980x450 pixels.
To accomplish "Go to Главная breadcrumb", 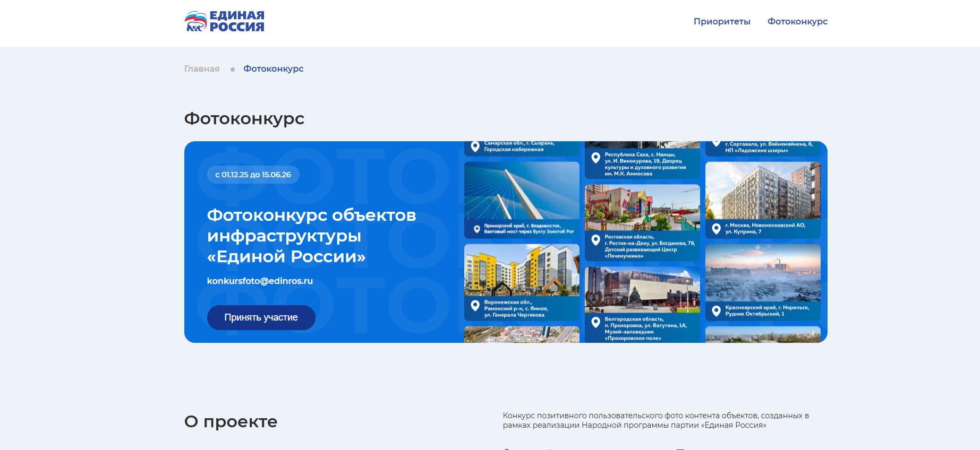I will 202,69.
